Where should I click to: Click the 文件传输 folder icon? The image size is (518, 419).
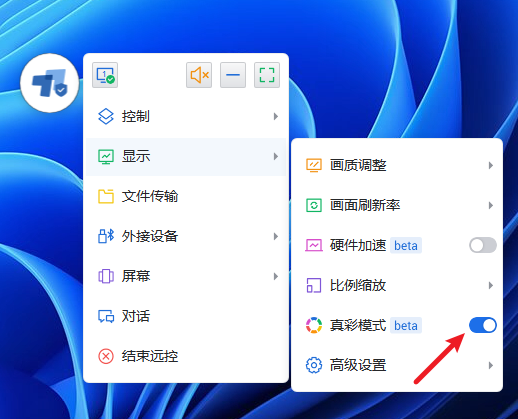point(106,196)
